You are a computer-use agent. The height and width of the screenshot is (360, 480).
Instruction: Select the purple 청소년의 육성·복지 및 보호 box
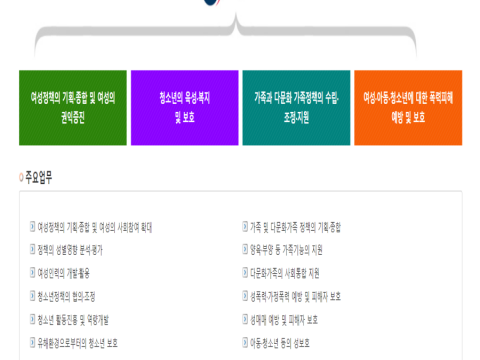coord(185,108)
